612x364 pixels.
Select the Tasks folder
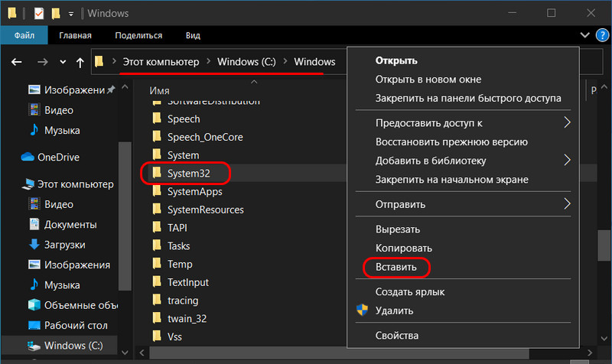171,245
